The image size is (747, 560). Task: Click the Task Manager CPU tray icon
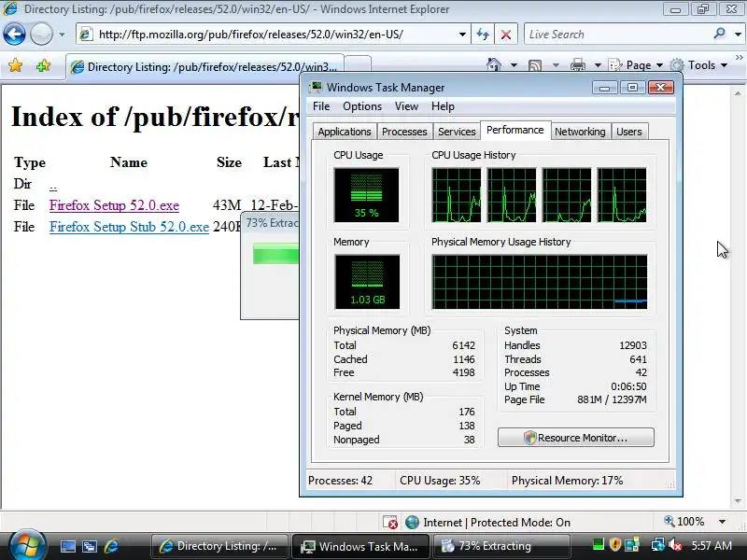[x=598, y=544]
